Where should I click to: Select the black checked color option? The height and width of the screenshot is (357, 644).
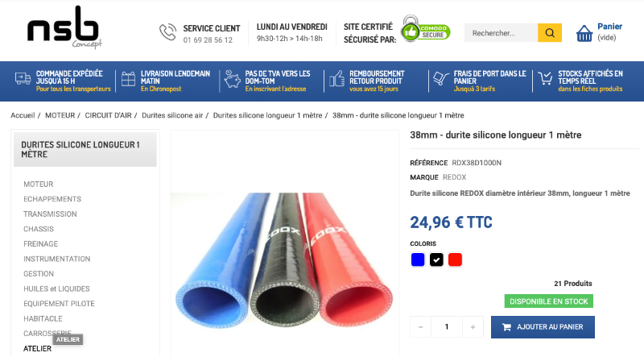click(436, 259)
